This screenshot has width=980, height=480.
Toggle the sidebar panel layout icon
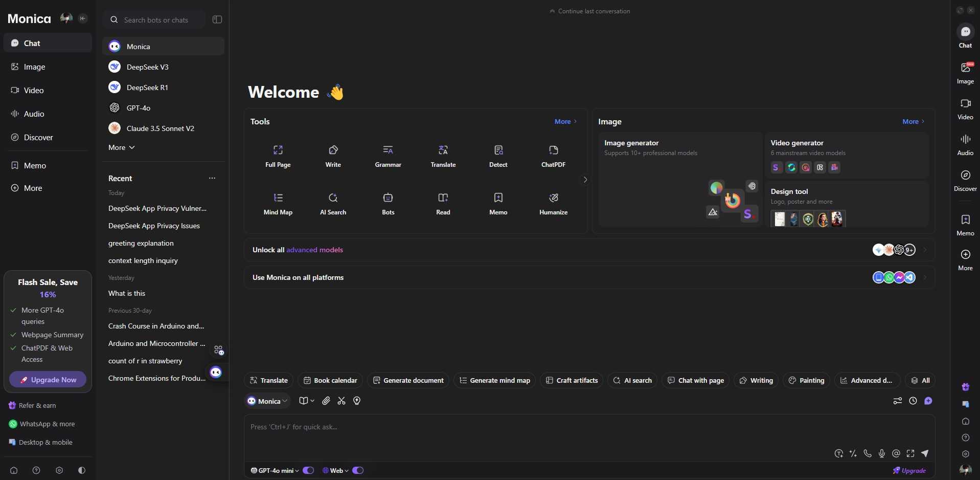(217, 19)
